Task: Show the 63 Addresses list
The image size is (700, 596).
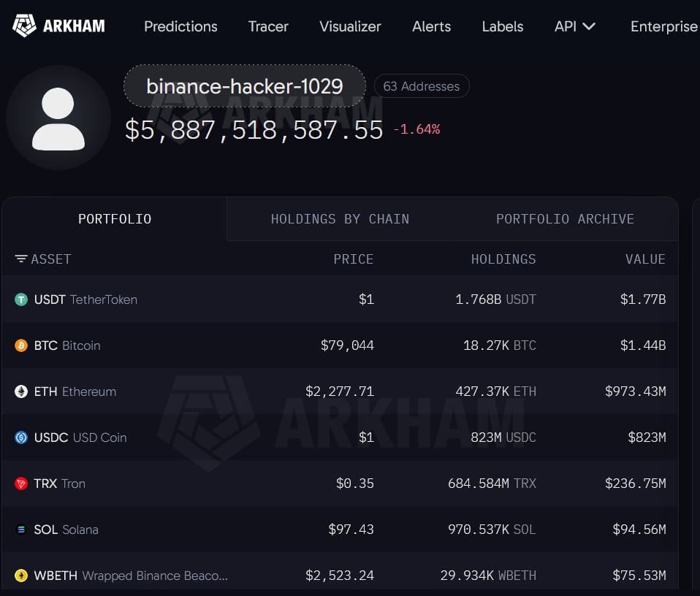Action: (x=422, y=85)
